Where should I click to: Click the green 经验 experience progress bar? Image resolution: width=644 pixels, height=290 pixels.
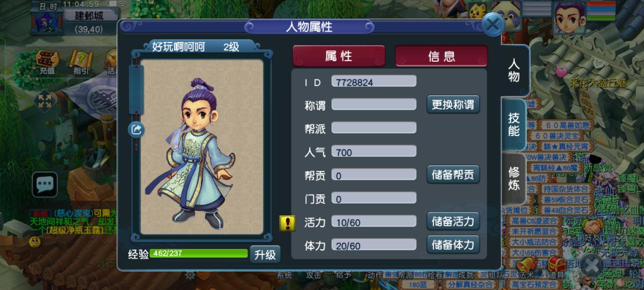199,253
